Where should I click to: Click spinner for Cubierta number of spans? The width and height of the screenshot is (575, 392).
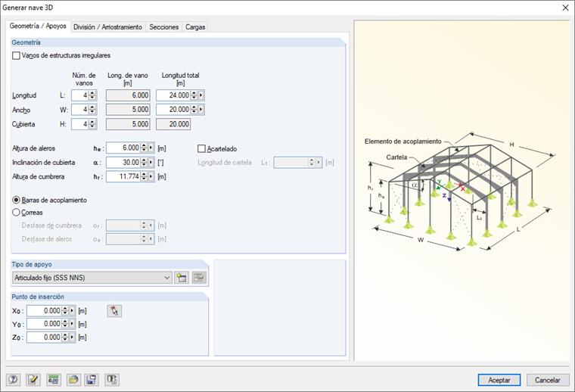coord(92,124)
